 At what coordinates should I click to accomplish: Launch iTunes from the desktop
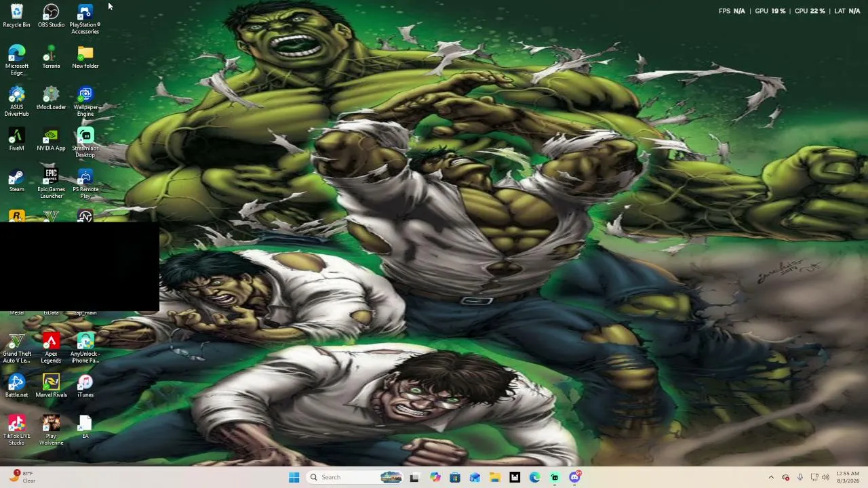pyautogui.click(x=85, y=386)
